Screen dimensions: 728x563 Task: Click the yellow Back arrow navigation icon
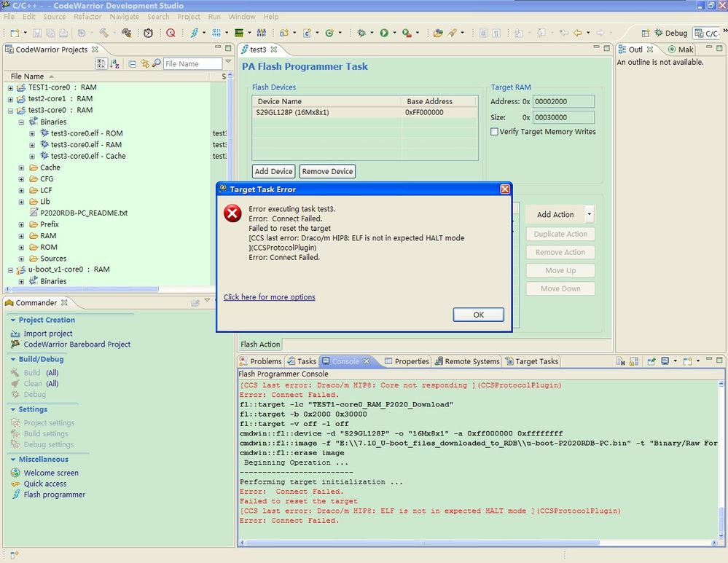click(578, 33)
